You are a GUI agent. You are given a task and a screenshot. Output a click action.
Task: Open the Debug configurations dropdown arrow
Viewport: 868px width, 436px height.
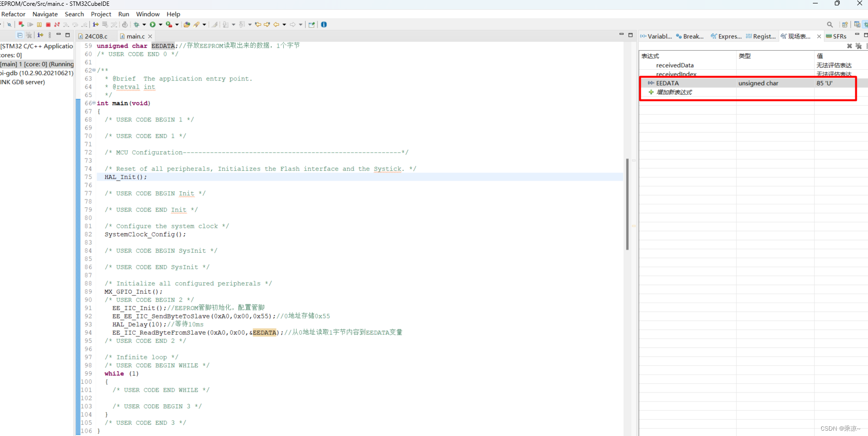click(144, 24)
